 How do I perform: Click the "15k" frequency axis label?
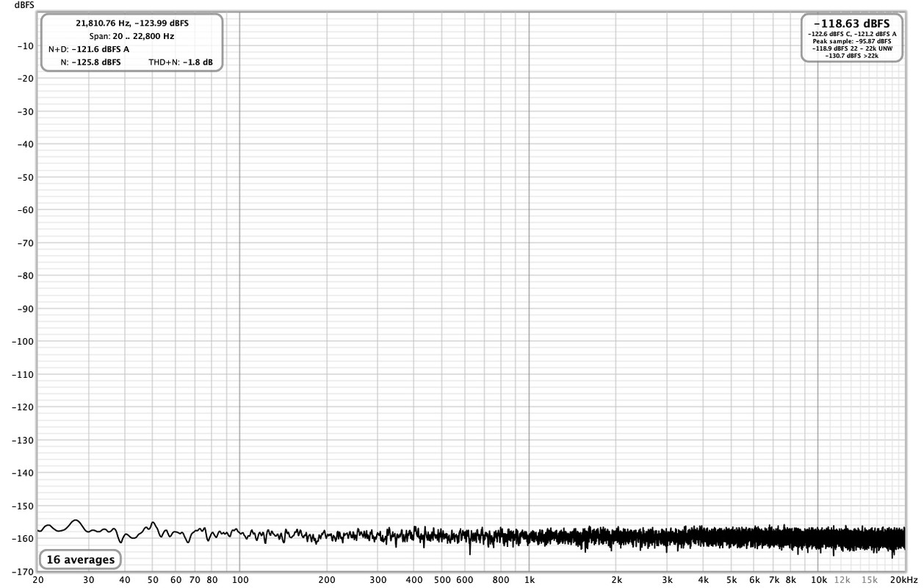coord(870,580)
